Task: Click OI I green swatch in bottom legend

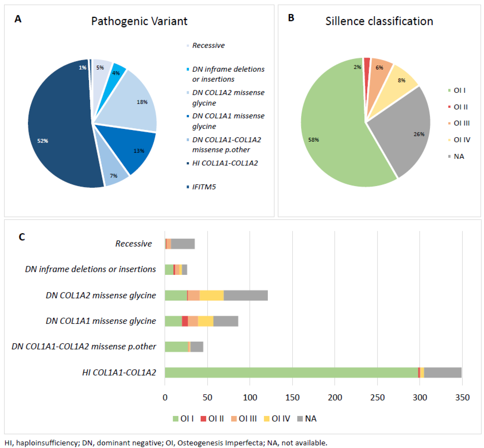Action: [175, 419]
